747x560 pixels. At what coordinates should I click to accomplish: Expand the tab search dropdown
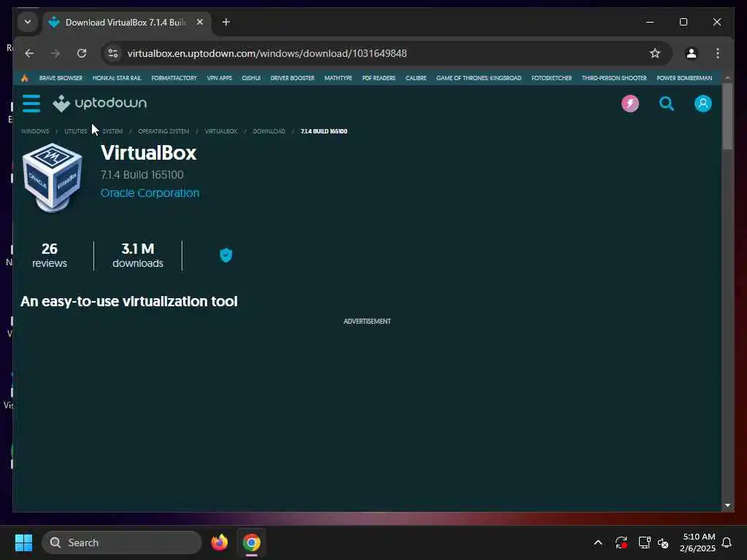[28, 23]
